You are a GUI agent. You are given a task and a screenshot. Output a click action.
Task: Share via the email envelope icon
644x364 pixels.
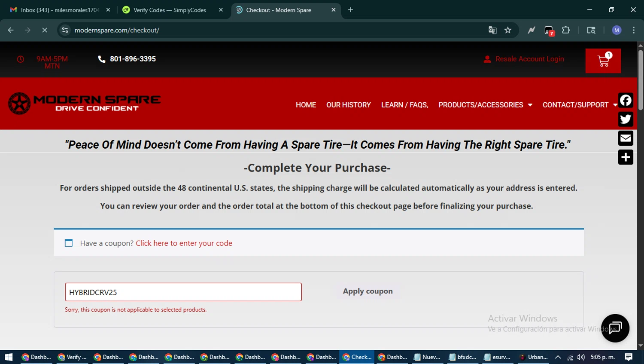tap(626, 138)
